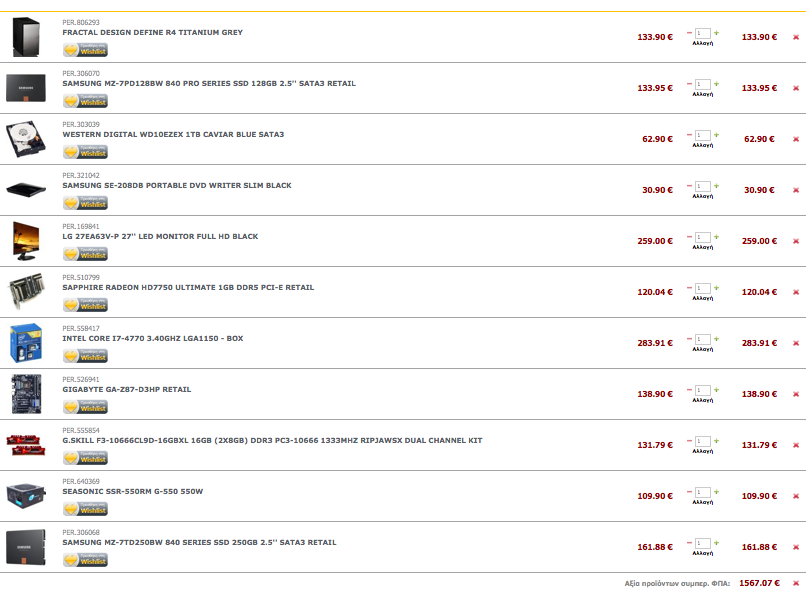
Task: Open Fractal Design case thumbnail image
Action: (x=26, y=37)
